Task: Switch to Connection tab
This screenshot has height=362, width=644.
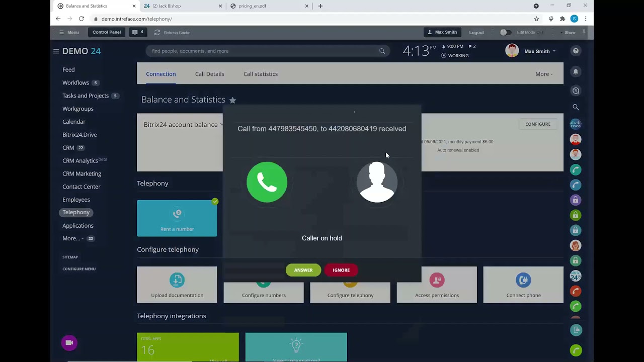Action: pyautogui.click(x=161, y=74)
